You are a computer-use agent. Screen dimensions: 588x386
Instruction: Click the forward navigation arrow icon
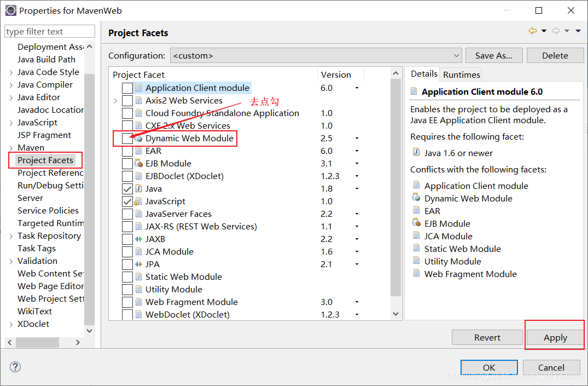point(556,31)
